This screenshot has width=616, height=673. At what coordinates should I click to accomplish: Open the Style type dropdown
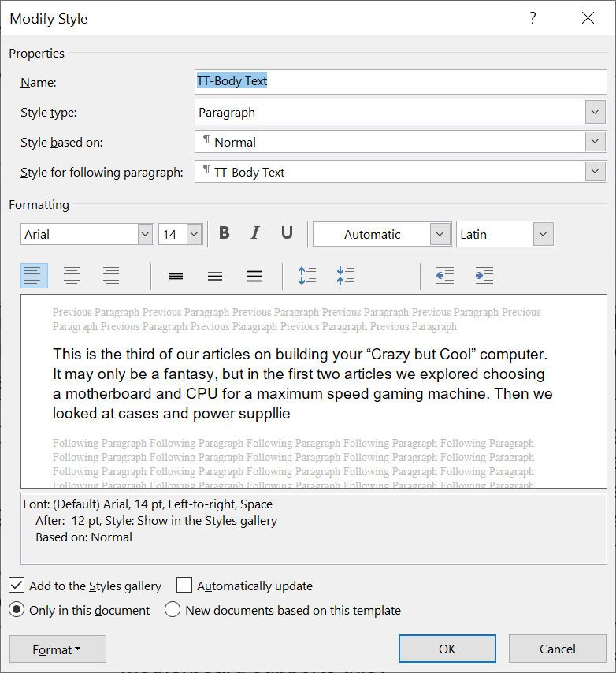596,112
